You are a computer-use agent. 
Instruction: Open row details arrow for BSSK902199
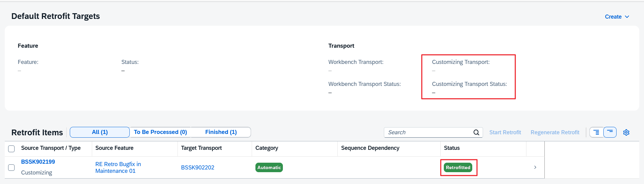535,167
